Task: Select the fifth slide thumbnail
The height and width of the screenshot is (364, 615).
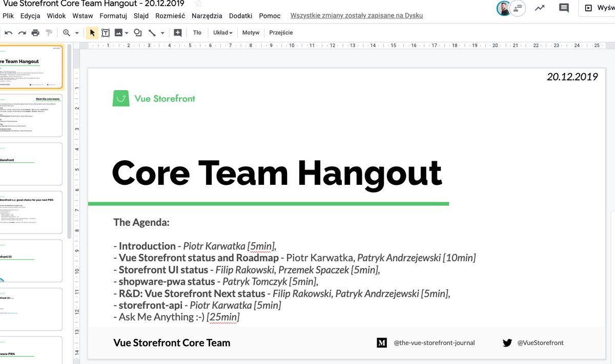Action: pos(31,261)
